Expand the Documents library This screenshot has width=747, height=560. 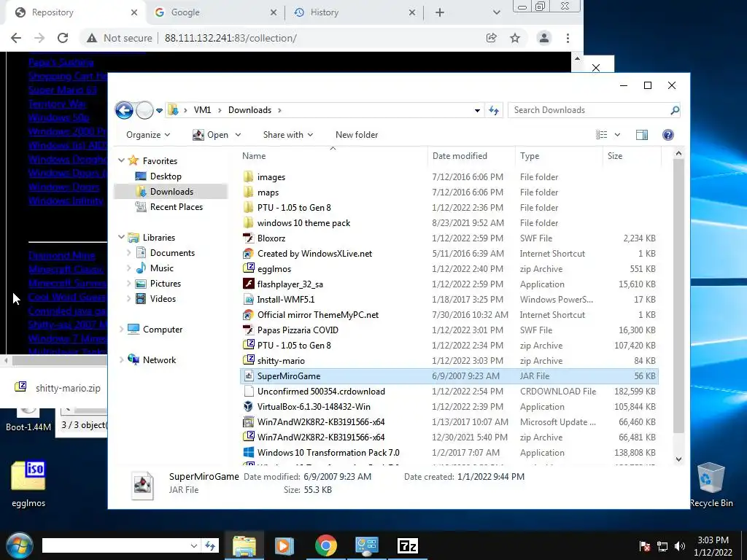tap(128, 253)
